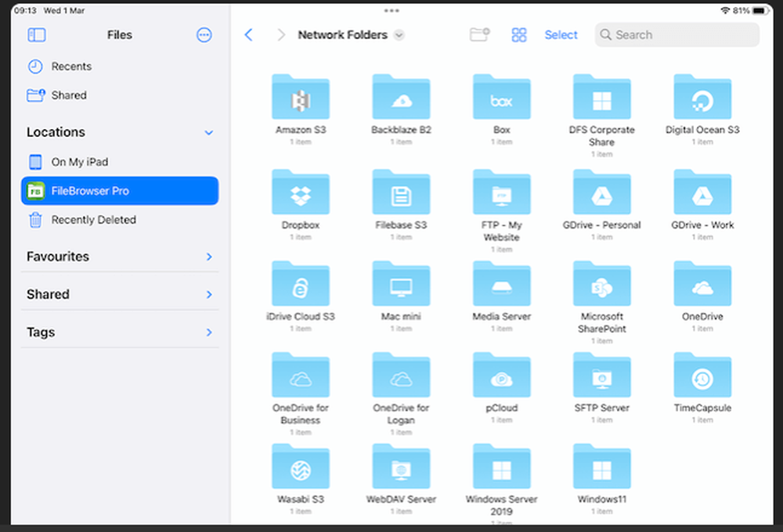This screenshot has height=532, width=783.
Task: Open the OneDrive folder
Action: pos(702,283)
